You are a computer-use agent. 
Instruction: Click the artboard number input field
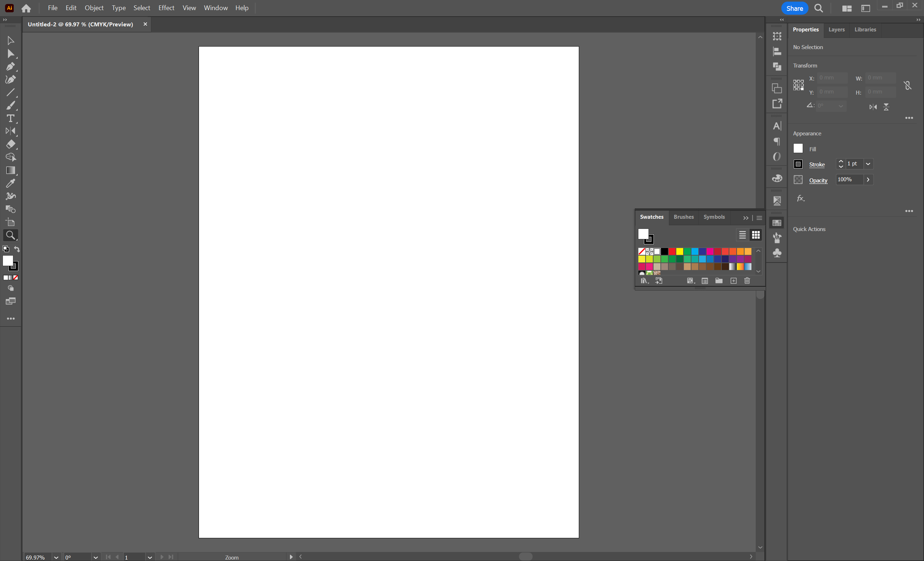(134, 557)
